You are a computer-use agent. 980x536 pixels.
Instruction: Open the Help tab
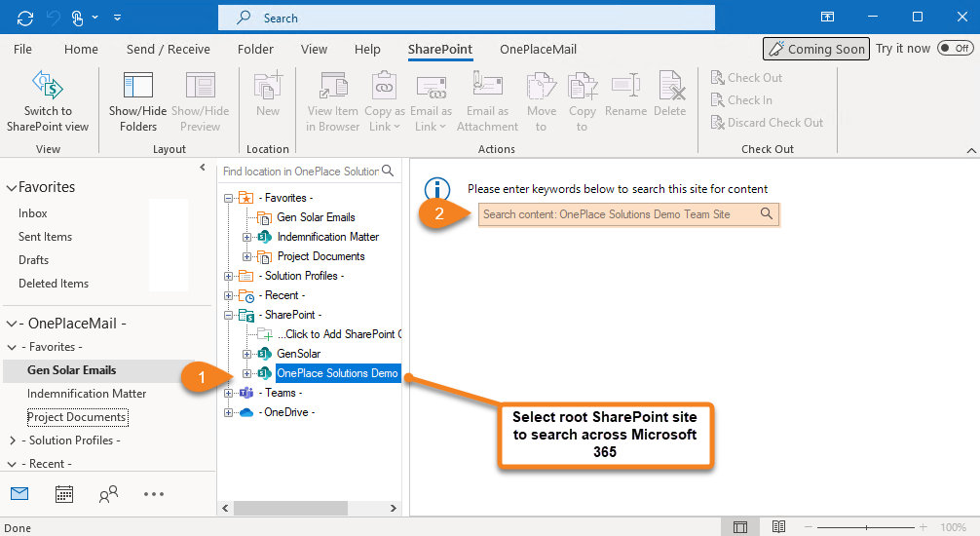click(367, 49)
